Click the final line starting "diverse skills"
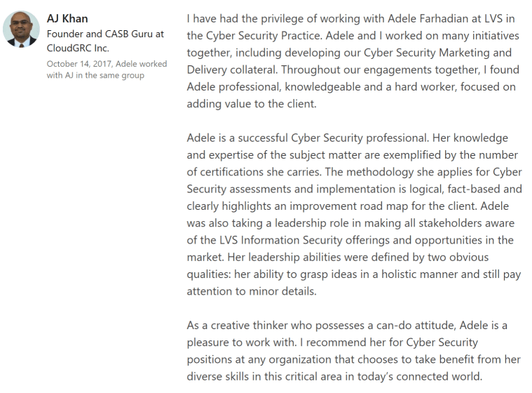 335,376
